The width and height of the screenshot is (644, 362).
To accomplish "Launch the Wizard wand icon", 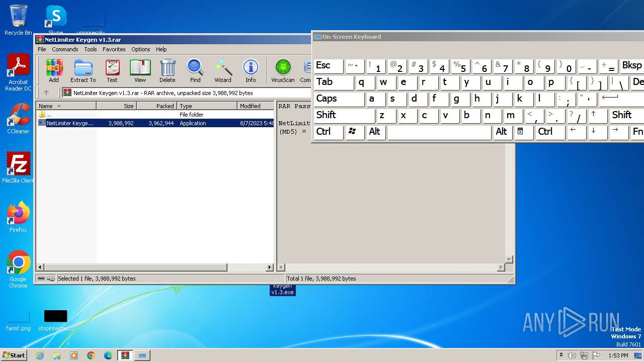I will [223, 70].
